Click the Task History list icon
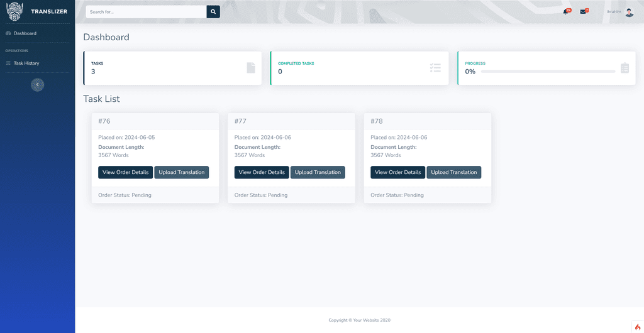The image size is (644, 333). 8,63
